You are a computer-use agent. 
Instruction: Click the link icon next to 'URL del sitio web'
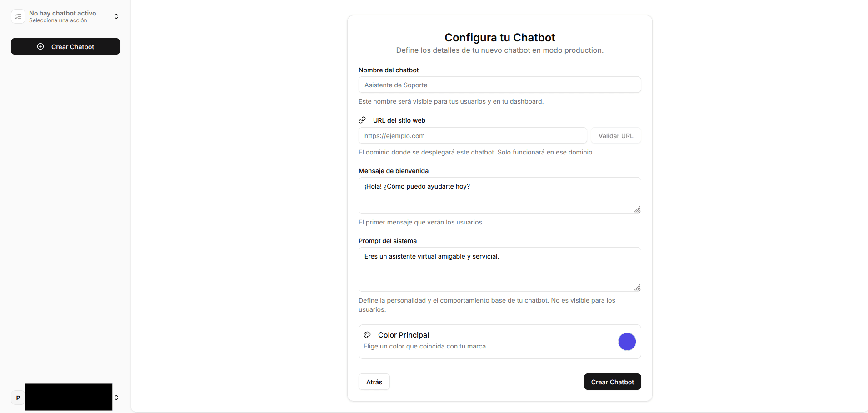[x=362, y=120]
